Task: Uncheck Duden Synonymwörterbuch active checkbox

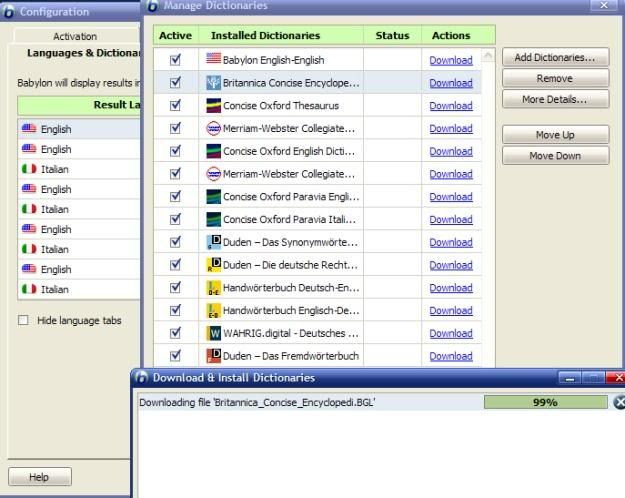Action: 175,242
